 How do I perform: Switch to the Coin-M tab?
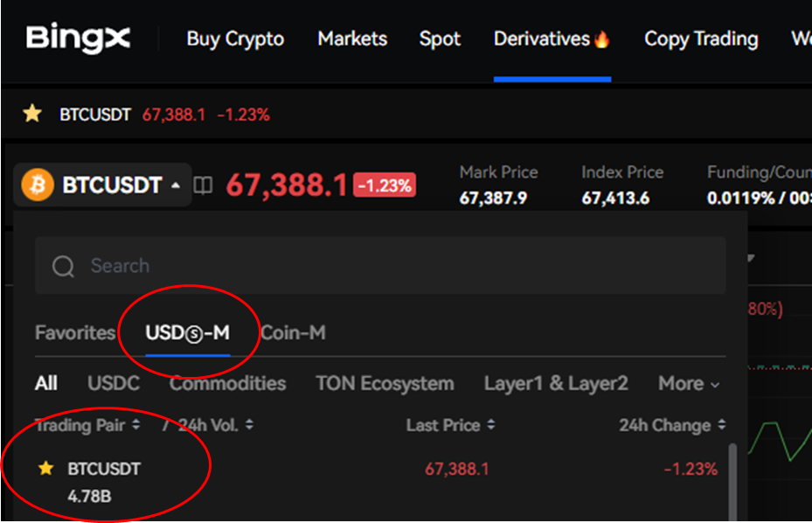coord(293,332)
